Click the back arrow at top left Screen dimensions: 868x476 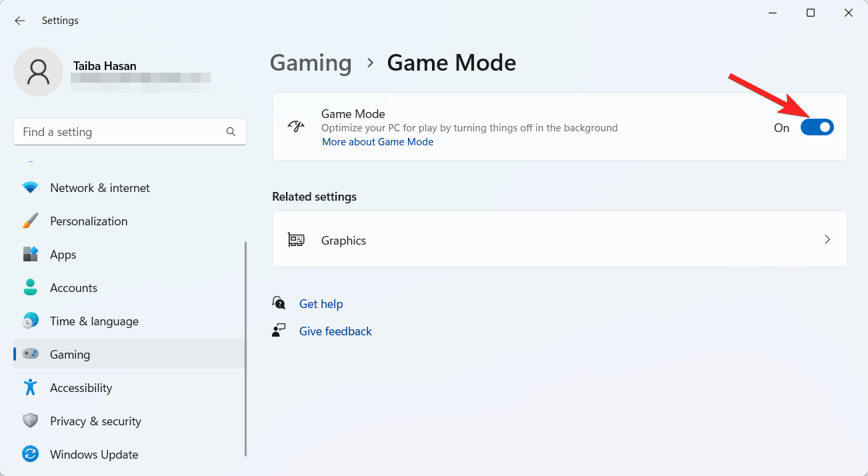pos(20,20)
